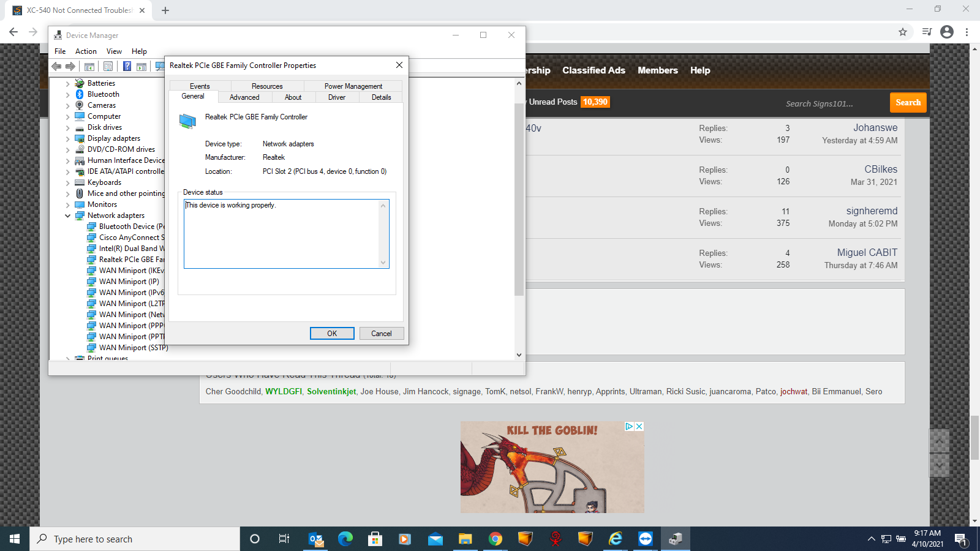Open Chrome three-dot menu

(967, 32)
